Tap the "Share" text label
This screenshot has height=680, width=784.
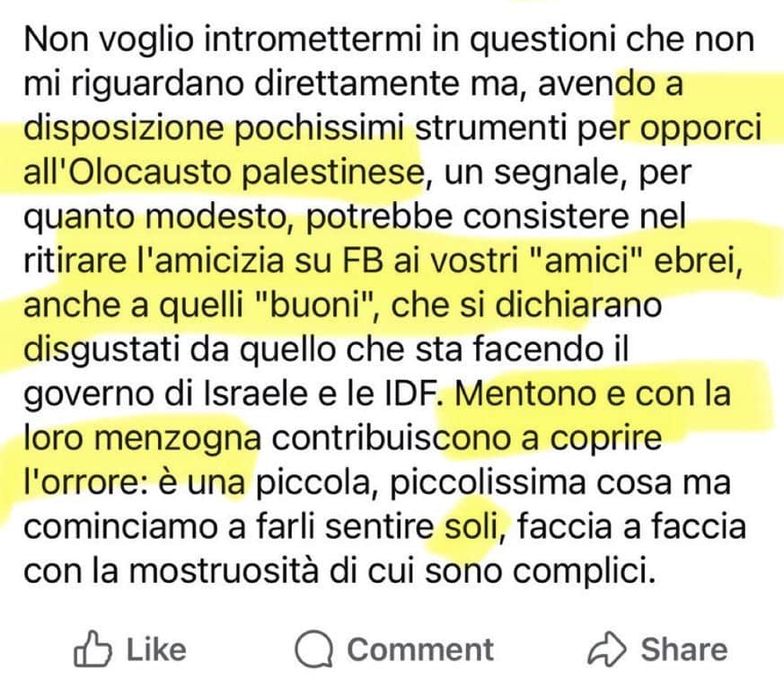684,649
